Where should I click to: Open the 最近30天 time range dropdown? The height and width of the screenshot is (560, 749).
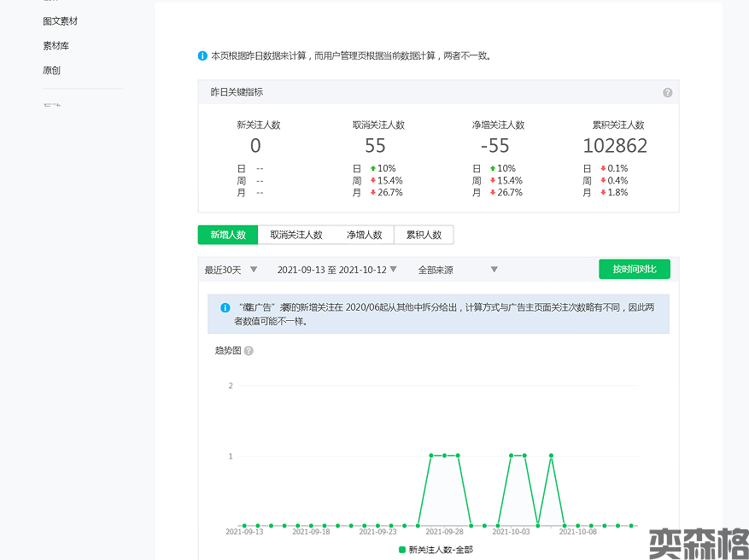[231, 270]
